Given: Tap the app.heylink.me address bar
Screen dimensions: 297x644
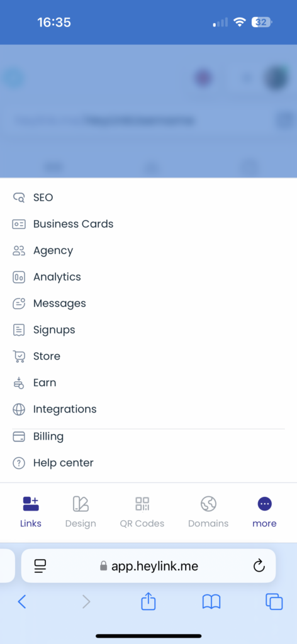Looking at the screenshot, I should tap(148, 566).
